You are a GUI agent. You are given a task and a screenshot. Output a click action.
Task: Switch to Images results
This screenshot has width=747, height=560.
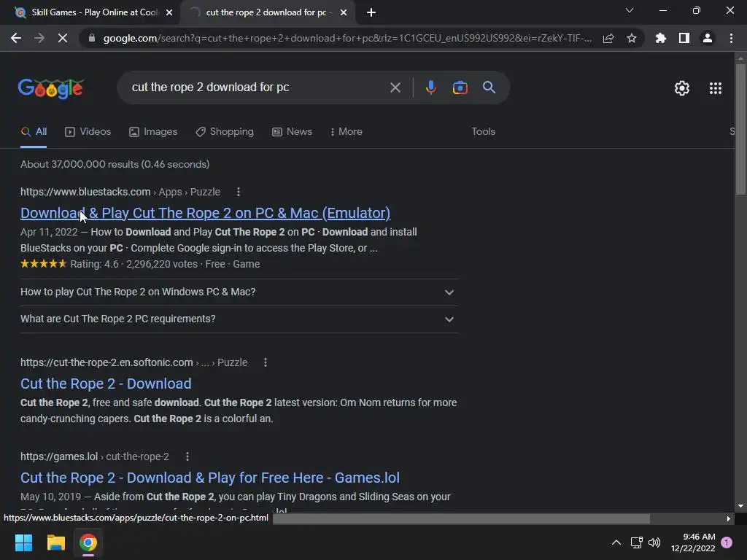153,132
